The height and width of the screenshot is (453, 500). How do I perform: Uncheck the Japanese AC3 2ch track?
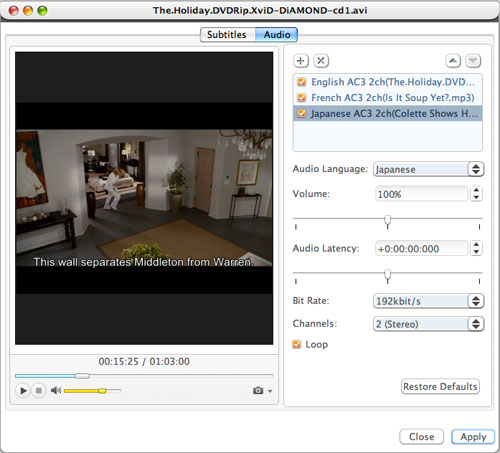coord(302,113)
